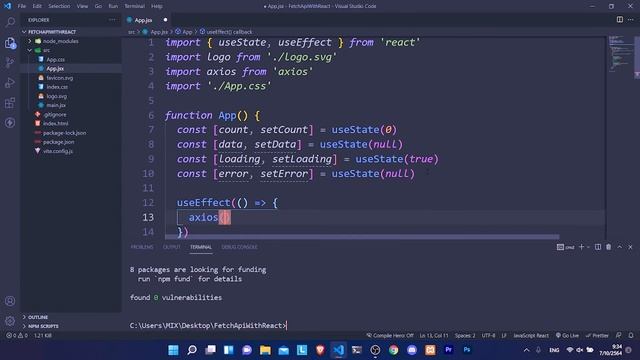Open the Thunder Client lightning icon
Image resolution: width=640 pixels, height=360 pixels.
(x=10, y=122)
